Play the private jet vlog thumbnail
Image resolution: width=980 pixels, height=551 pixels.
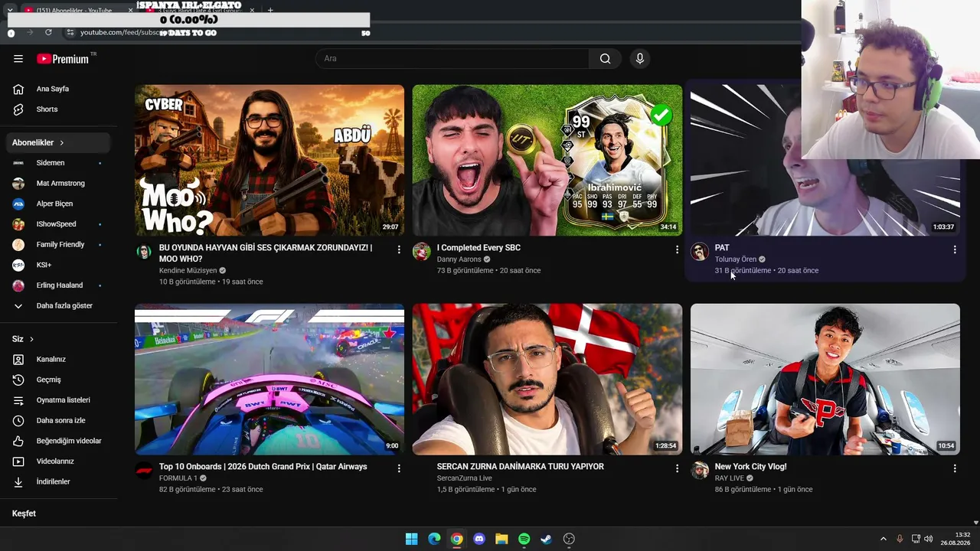[x=825, y=380]
